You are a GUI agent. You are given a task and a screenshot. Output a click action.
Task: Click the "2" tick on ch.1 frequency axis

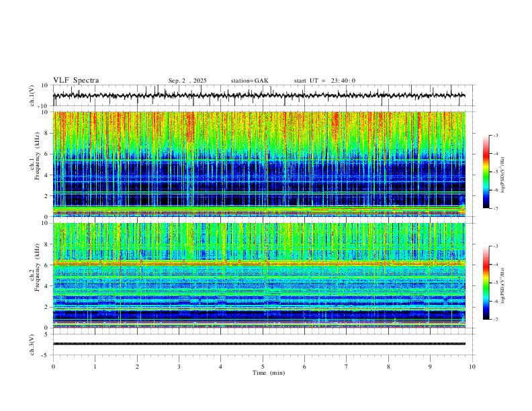coord(47,195)
